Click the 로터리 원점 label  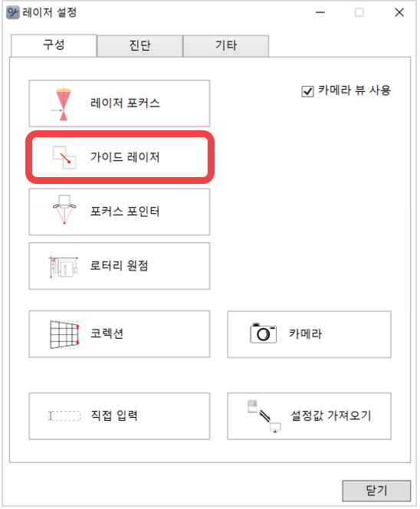click(119, 266)
